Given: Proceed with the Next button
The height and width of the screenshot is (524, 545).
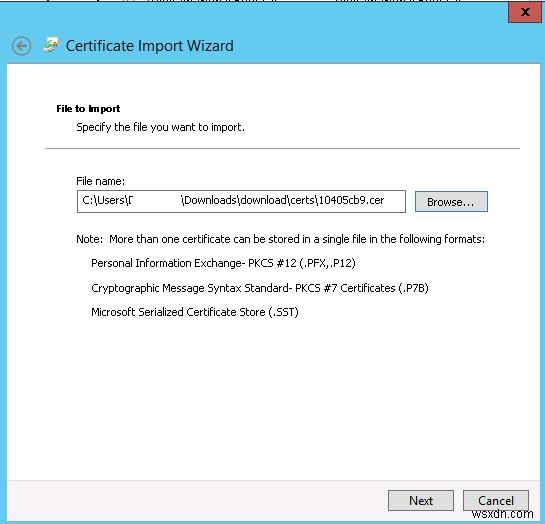Looking at the screenshot, I should click(421, 500).
